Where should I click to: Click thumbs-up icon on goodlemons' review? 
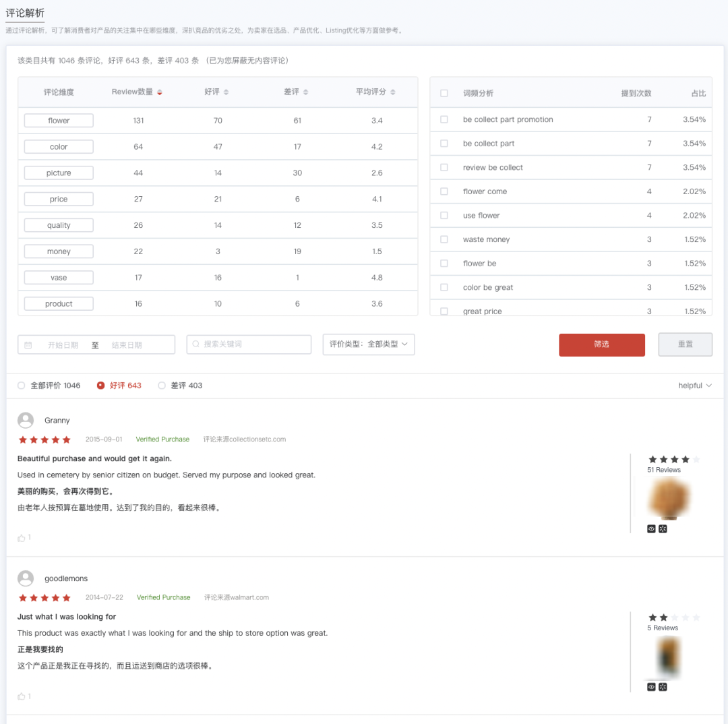[x=22, y=696]
